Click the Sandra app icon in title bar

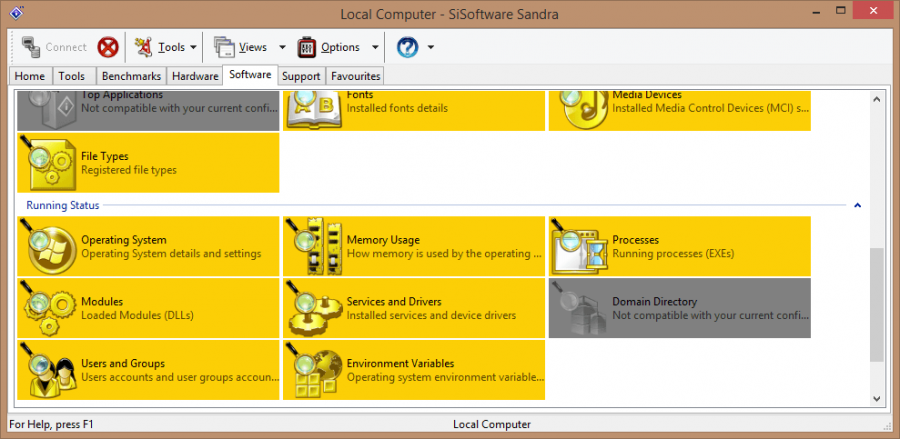tap(17, 13)
